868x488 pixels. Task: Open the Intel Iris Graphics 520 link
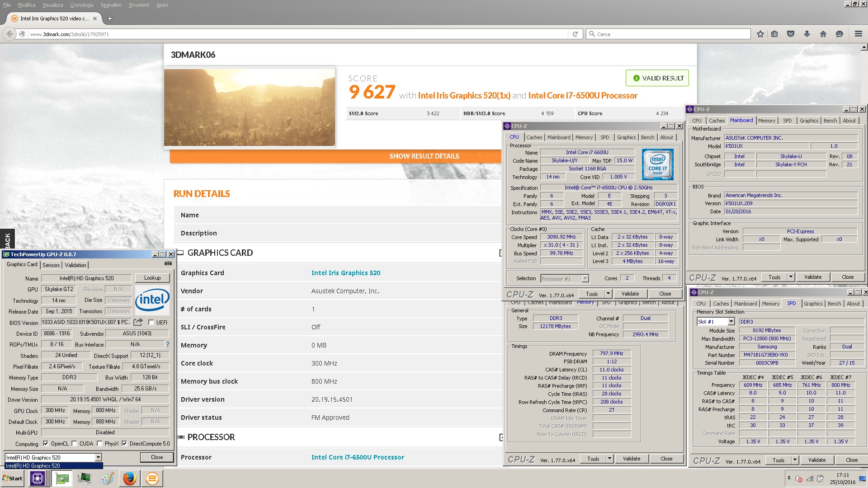[x=346, y=273]
